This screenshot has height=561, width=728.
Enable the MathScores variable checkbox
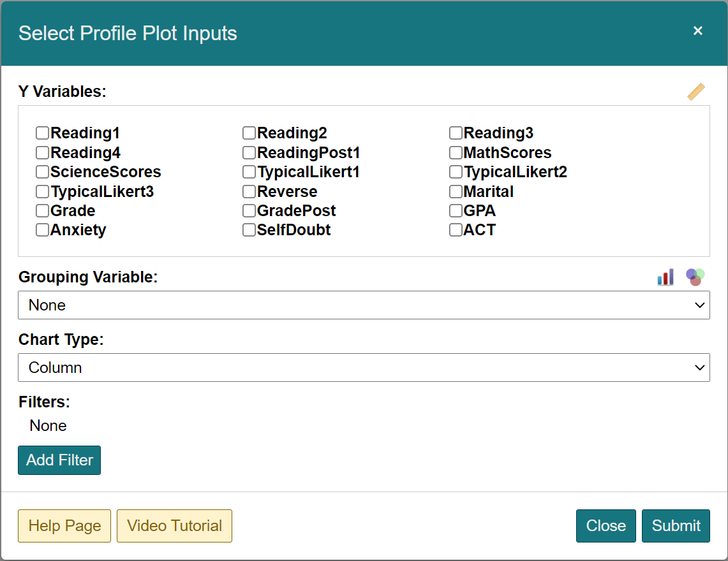[x=456, y=153]
